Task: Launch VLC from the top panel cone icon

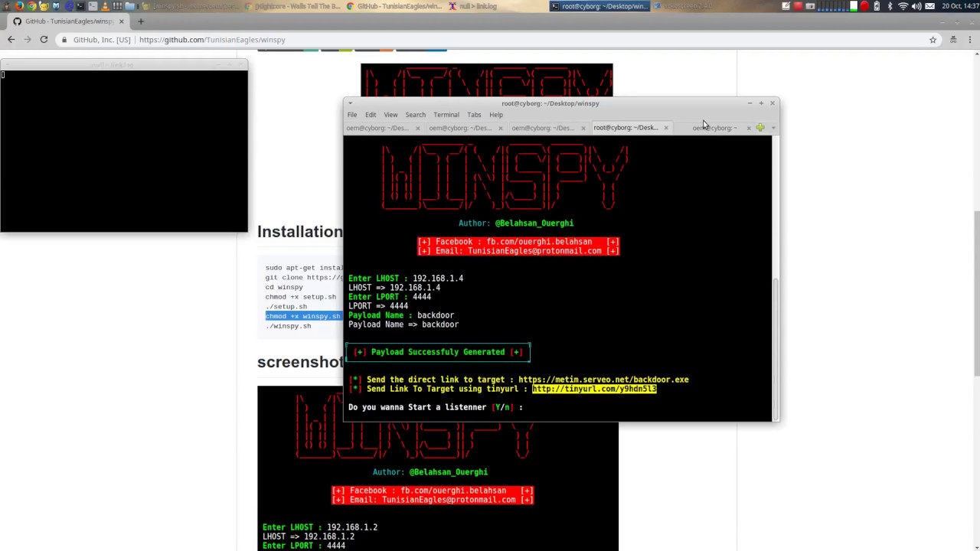Action: 105,6
